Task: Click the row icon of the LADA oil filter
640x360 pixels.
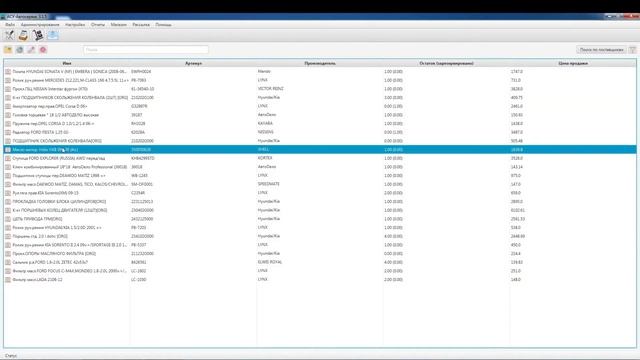Action: 8,280
